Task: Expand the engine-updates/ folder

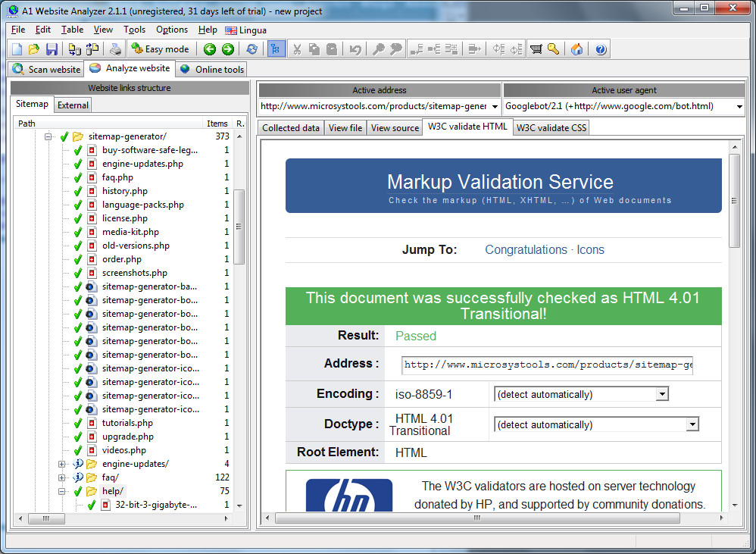Action: 61,465
